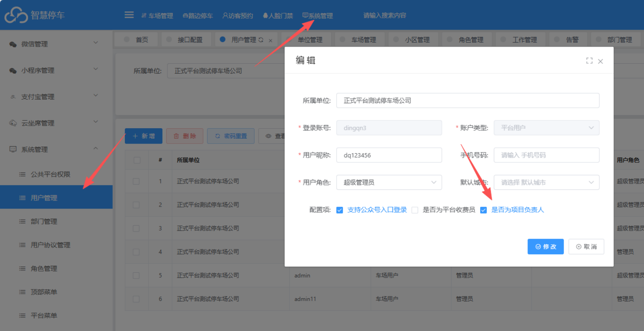Viewport: 644px width, 331px height.
Task: Collapse the 系统管理 sidebar chevron
Action: coord(96,148)
